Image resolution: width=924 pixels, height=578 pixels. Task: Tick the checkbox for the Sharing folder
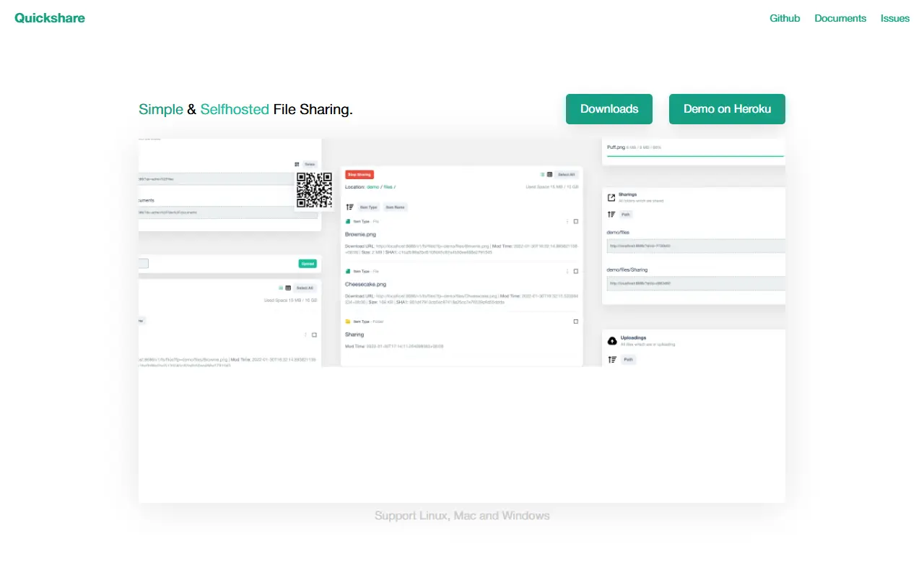576,322
